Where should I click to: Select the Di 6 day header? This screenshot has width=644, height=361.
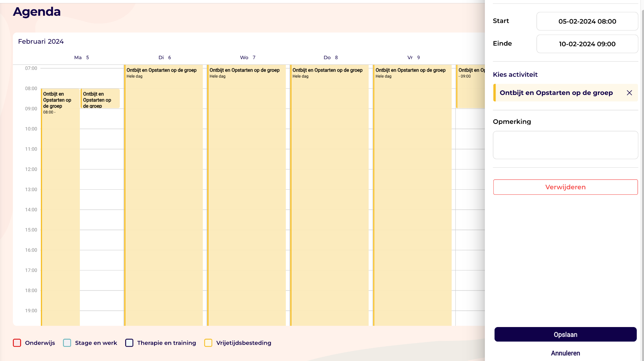tap(165, 58)
